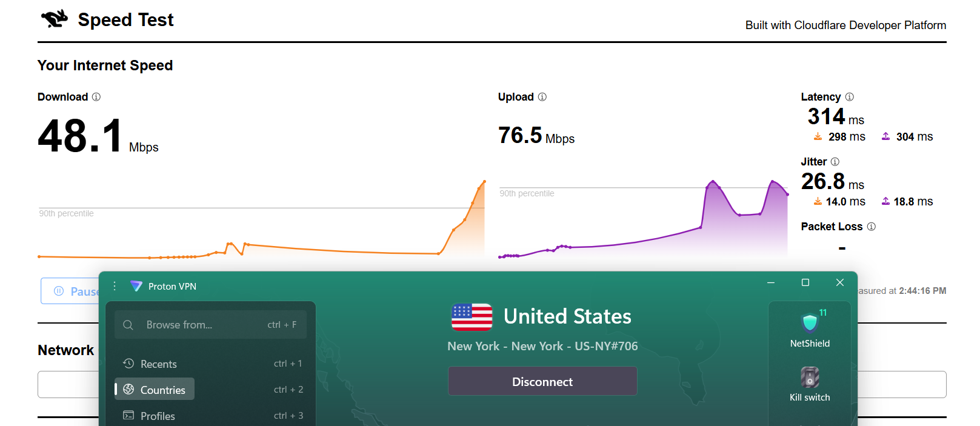Image resolution: width=980 pixels, height=426 pixels.
Task: Click the Upload info icon
Action: pyautogui.click(x=542, y=97)
